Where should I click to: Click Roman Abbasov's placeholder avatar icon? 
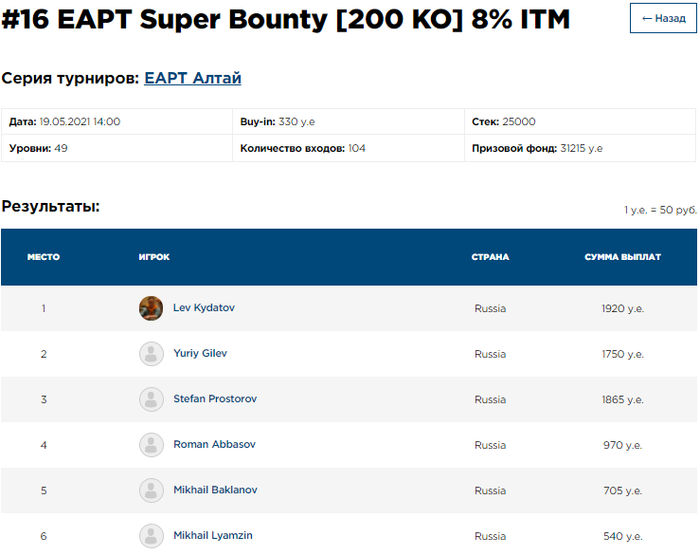coord(151,445)
